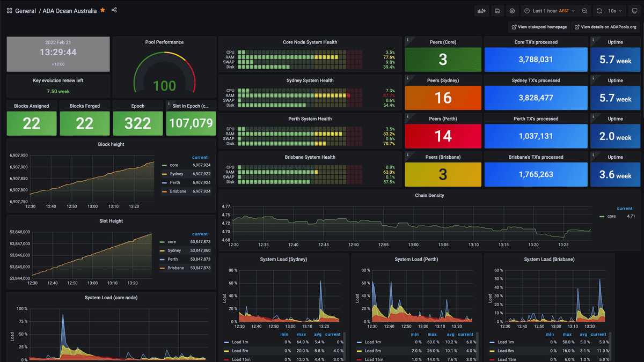Zoom out the time range
The height and width of the screenshot is (362, 644).
[584, 11]
